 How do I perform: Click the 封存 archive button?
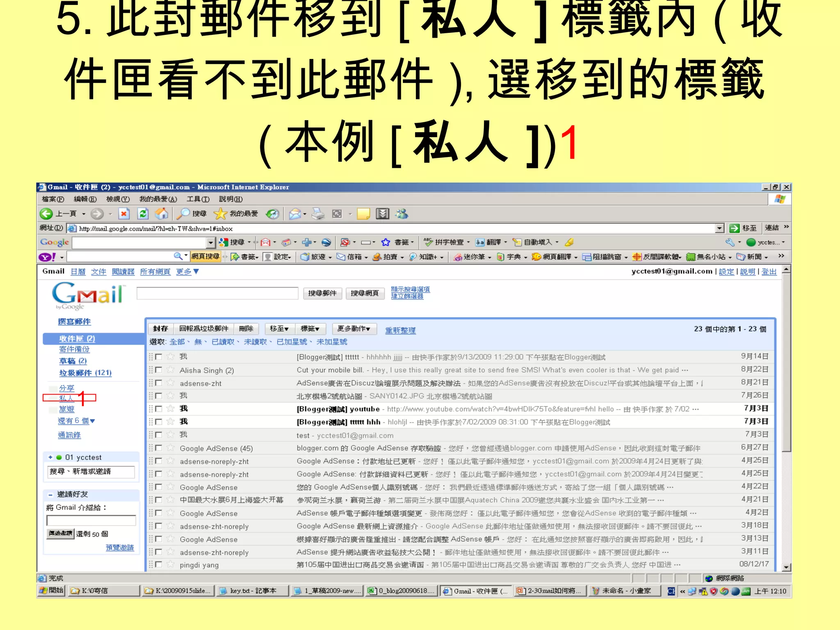[160, 329]
